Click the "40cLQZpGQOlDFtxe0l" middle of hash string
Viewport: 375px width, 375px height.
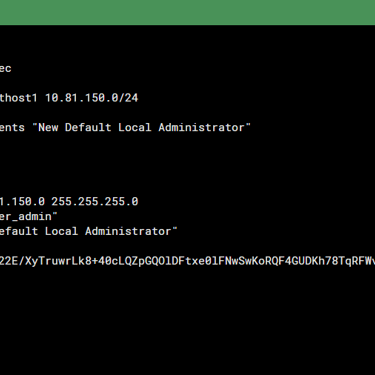(x=158, y=261)
